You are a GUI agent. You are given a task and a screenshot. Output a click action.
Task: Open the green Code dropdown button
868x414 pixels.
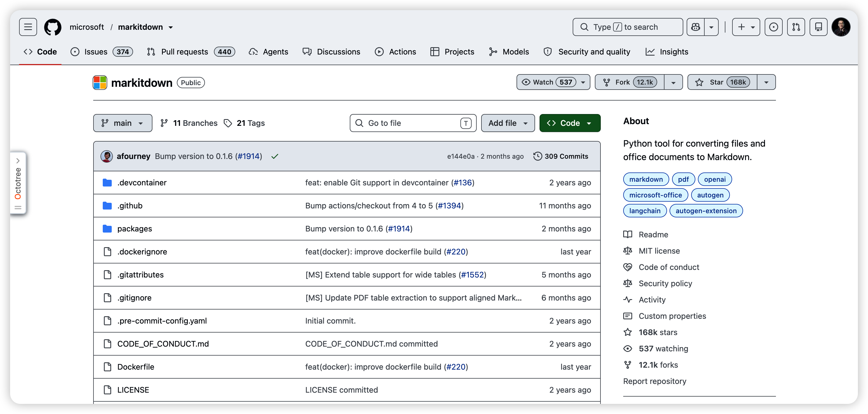click(570, 123)
